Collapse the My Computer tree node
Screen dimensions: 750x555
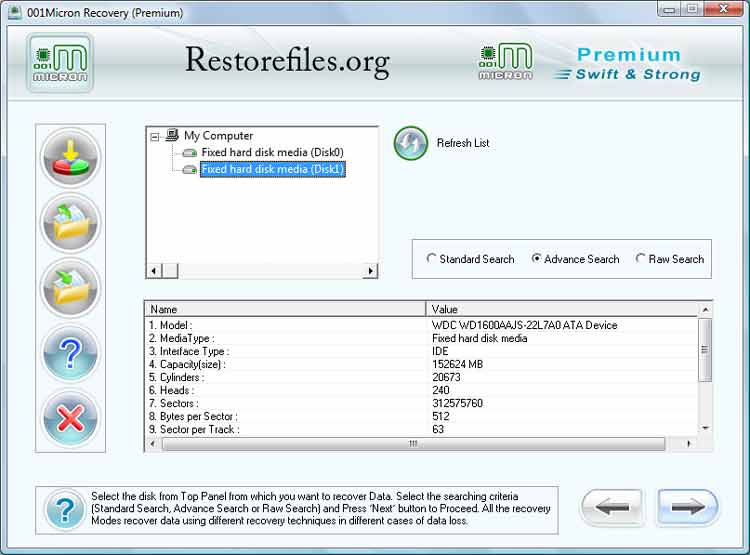coord(154,137)
